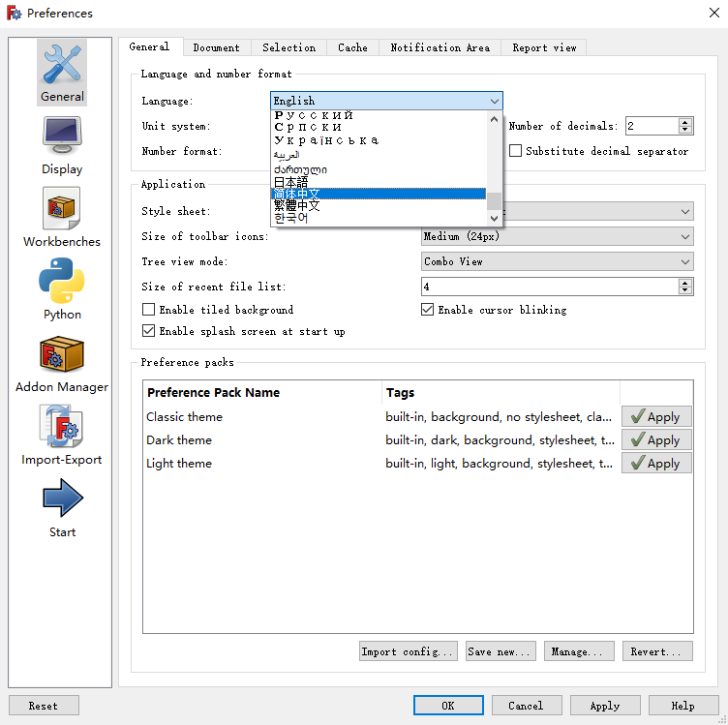Open the Manage... preference packs button

(579, 651)
